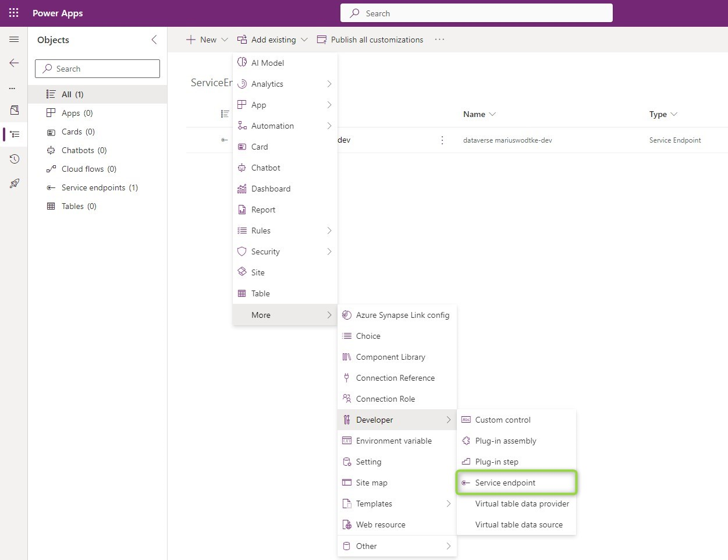This screenshot has width=728, height=560.
Task: Choose Plug-in assembly menu item
Action: click(505, 441)
